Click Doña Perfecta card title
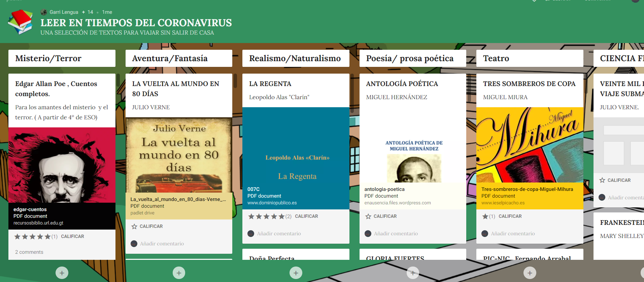The image size is (644, 282). click(x=272, y=258)
